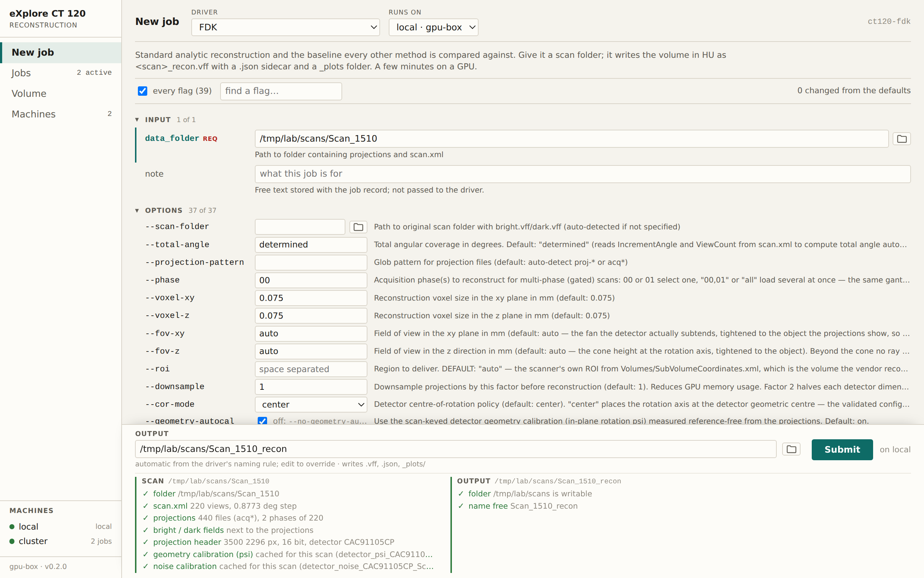
Task: Click the --roi space separated field
Action: [x=311, y=369]
